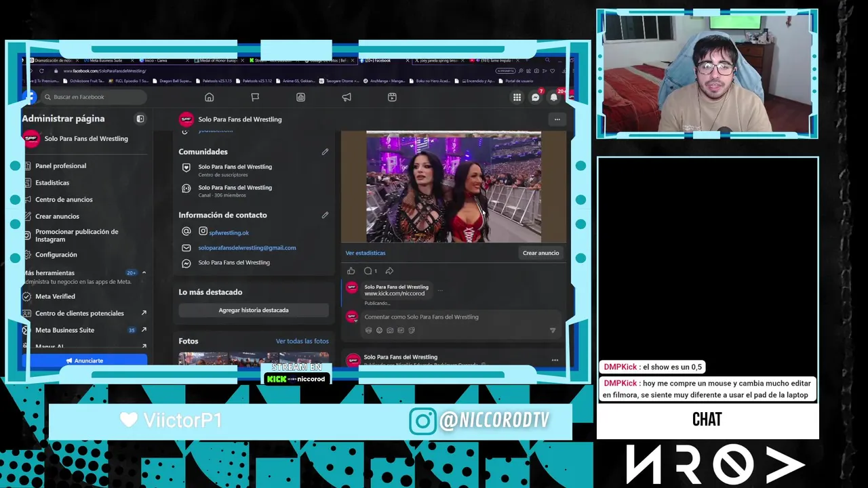The width and height of the screenshot is (868, 488).
Task: Switch to Meta Business Suite browser tab
Action: (106, 60)
